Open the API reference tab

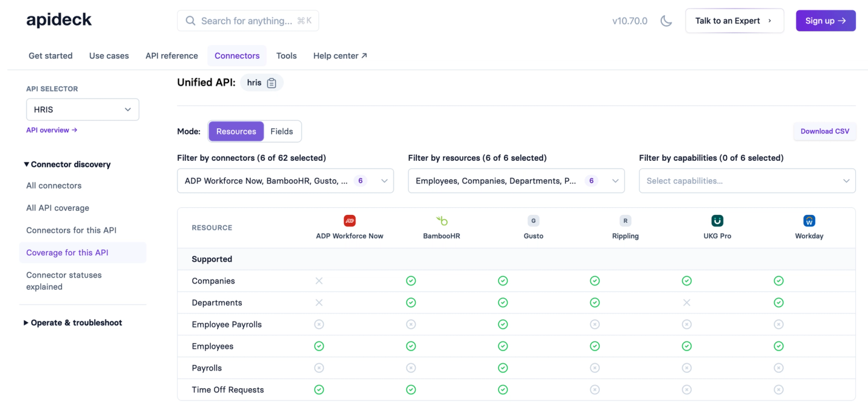(172, 55)
